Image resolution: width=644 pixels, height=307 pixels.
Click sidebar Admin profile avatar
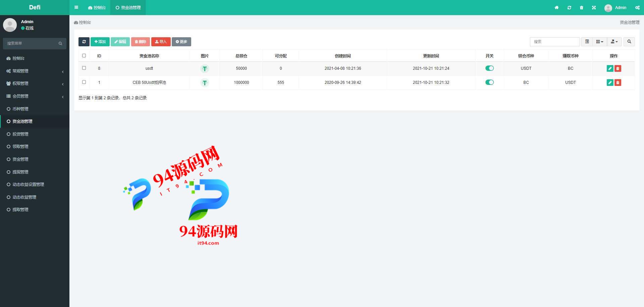pos(10,25)
